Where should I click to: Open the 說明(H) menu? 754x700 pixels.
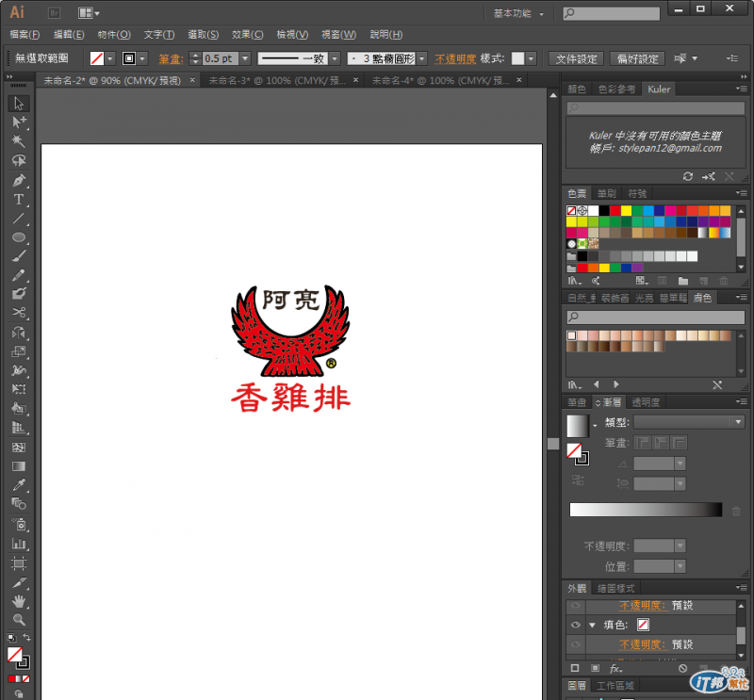pyautogui.click(x=385, y=35)
